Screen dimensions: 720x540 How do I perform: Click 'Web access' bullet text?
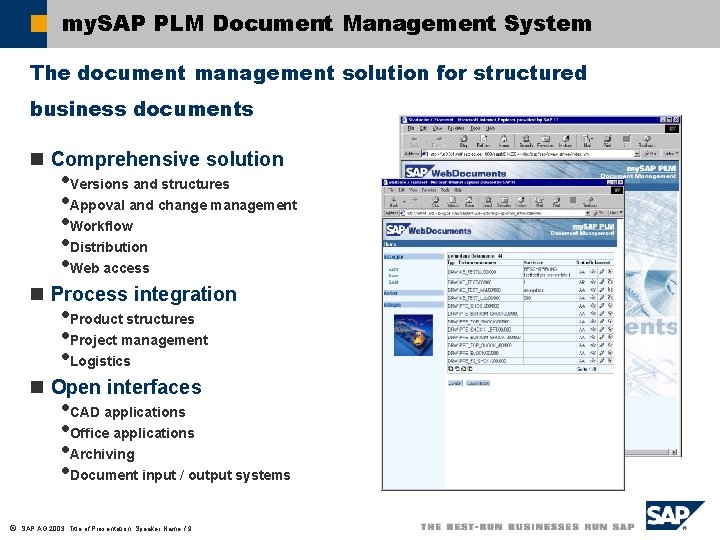[110, 268]
